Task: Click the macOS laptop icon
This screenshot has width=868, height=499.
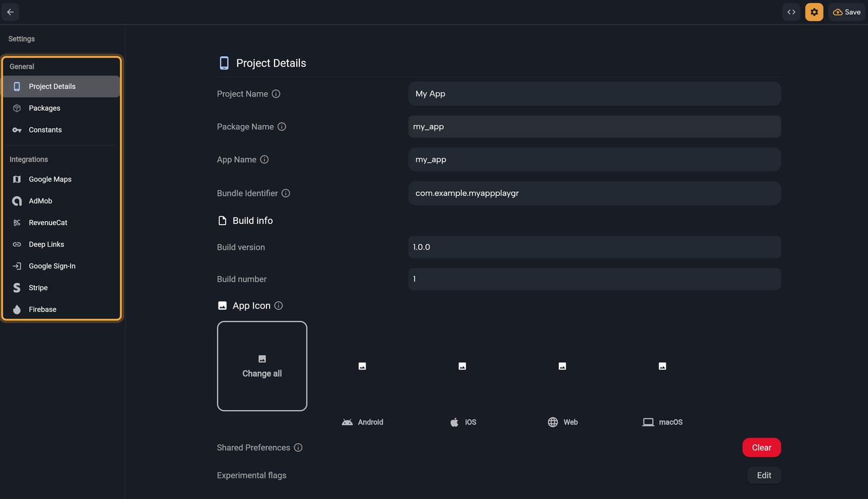Action: [648, 422]
